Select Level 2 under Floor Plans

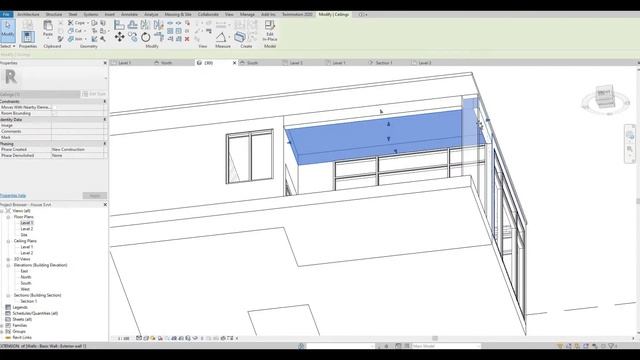point(27,229)
